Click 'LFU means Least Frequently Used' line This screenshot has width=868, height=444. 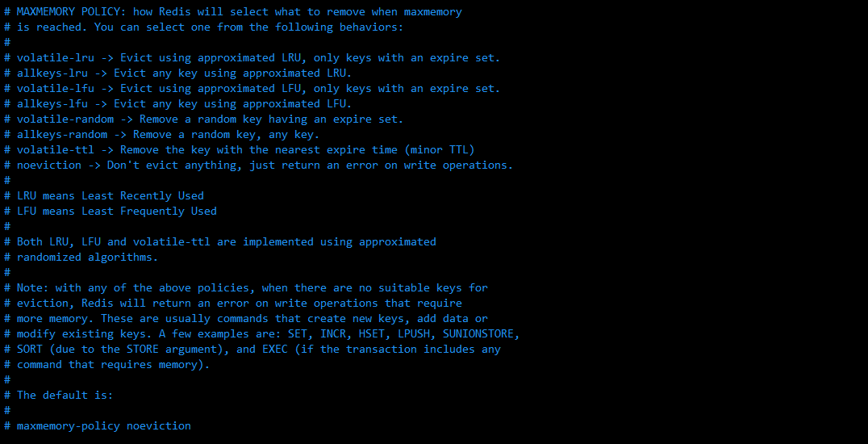coord(117,212)
